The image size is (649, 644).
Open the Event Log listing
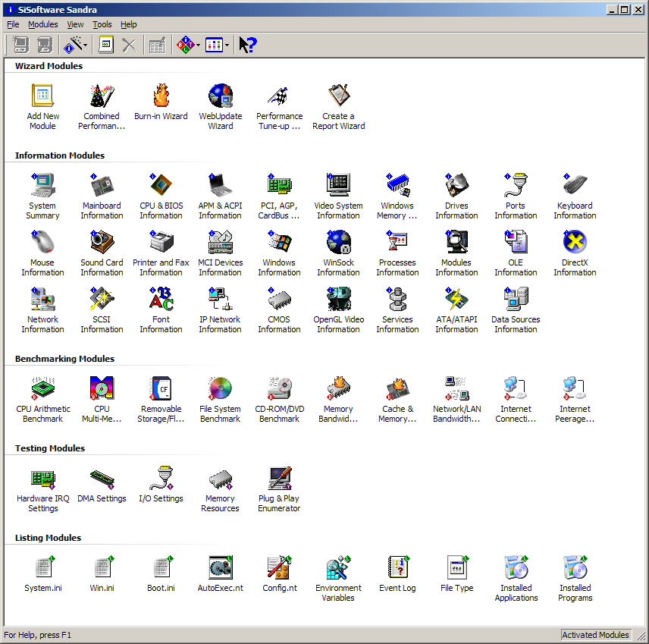pyautogui.click(x=397, y=573)
